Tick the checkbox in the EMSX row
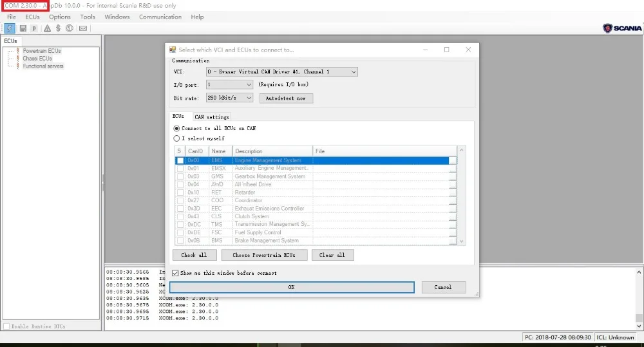Screen dimensions: 644x347 click(x=180, y=169)
